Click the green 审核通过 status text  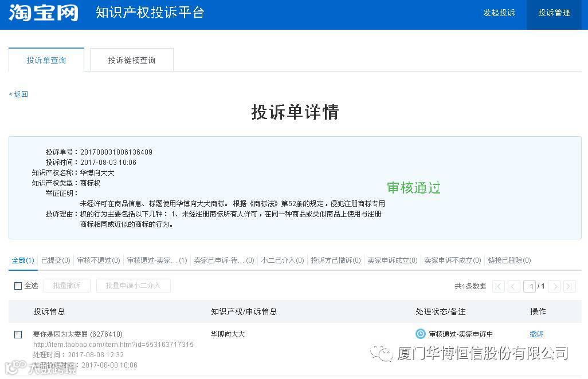[414, 188]
